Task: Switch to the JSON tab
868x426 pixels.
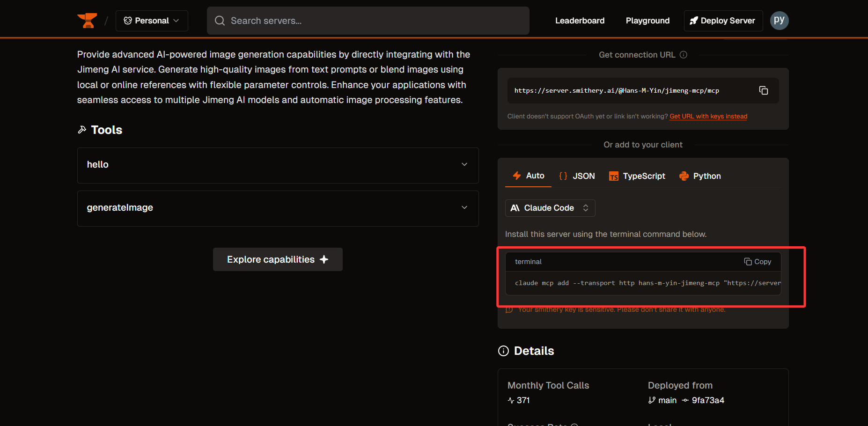Action: point(577,176)
